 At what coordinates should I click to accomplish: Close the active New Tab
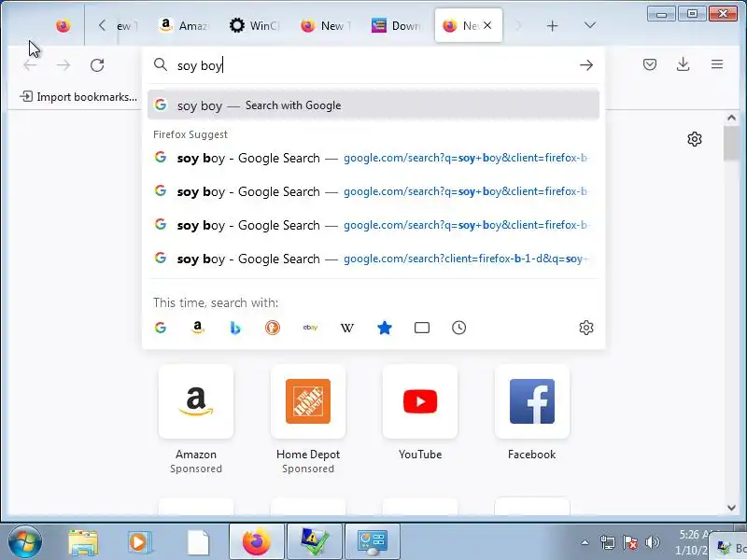(487, 26)
